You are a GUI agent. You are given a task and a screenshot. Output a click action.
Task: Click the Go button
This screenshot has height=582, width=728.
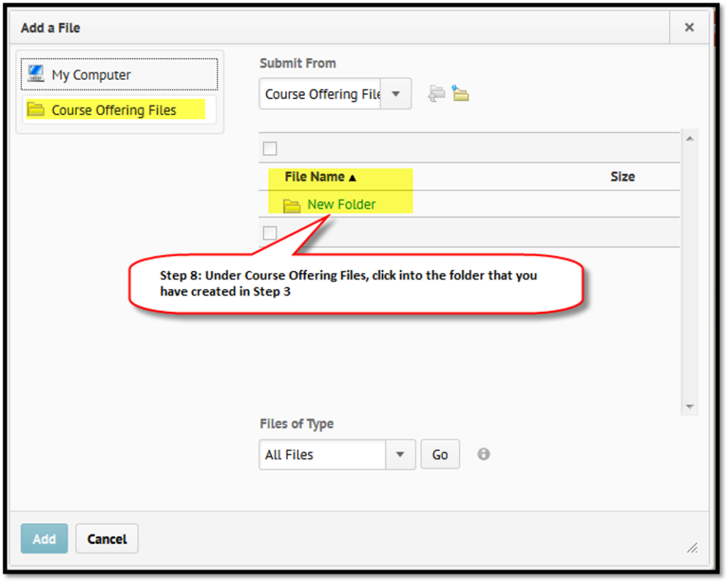coord(440,454)
